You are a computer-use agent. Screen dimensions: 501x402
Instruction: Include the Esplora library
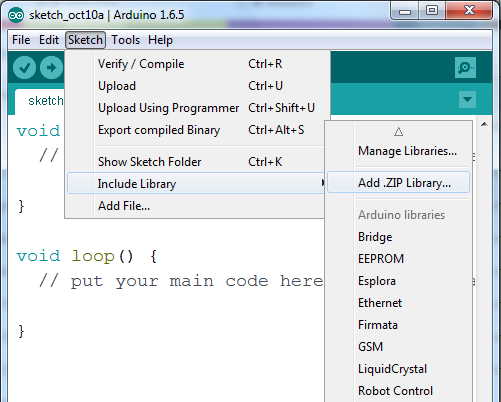[399, 281]
